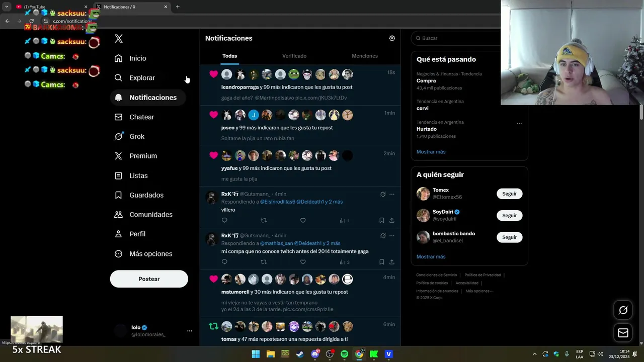Open the Política de Privacidad link

coord(482,275)
